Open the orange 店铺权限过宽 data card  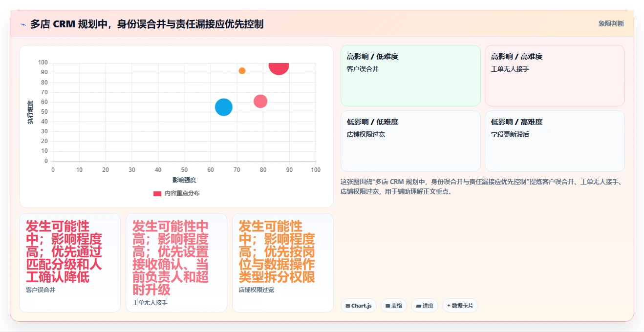pyautogui.click(x=283, y=263)
